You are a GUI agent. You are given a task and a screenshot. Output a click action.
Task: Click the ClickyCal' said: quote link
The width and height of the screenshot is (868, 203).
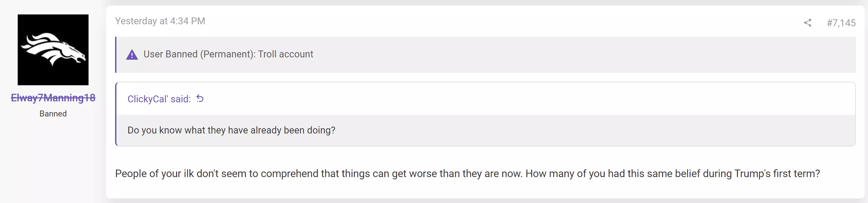click(159, 99)
